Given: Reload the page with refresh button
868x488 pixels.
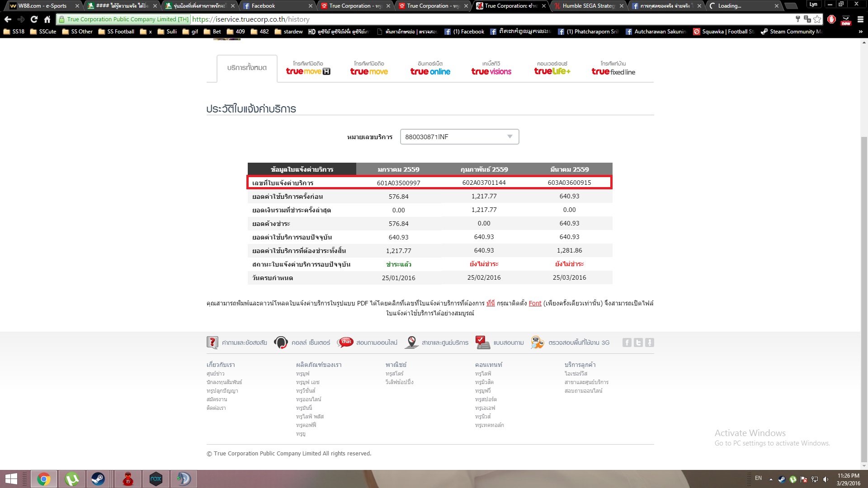Looking at the screenshot, I should pyautogui.click(x=34, y=19).
